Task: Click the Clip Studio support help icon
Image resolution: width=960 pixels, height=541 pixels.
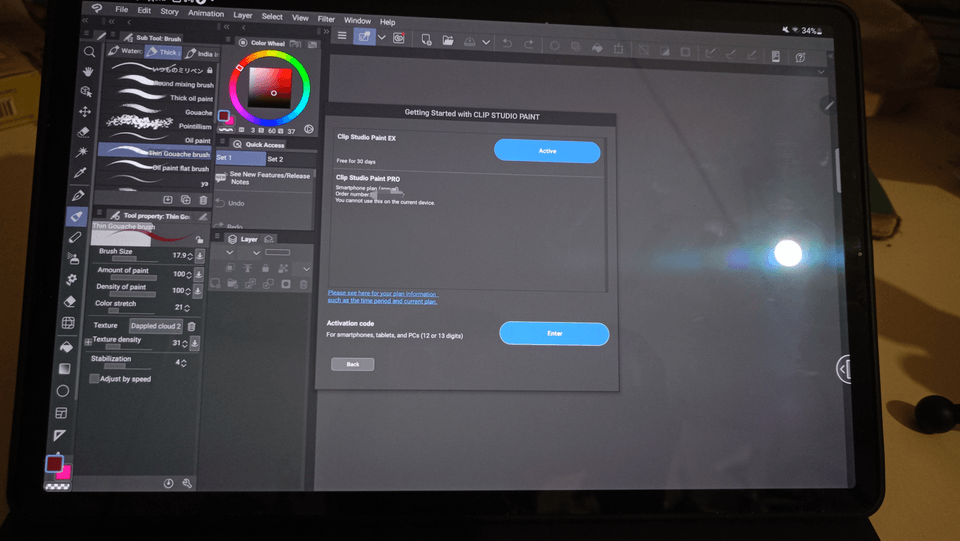Action: tap(800, 57)
